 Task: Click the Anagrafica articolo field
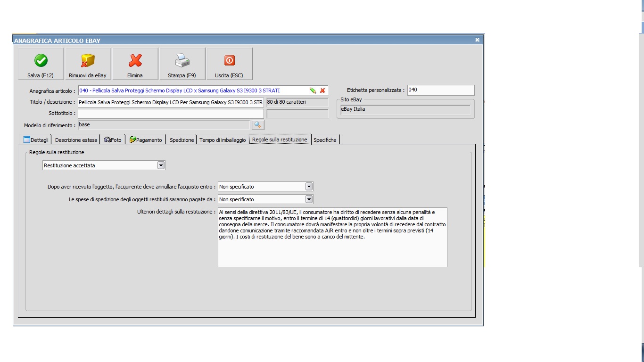click(x=203, y=90)
